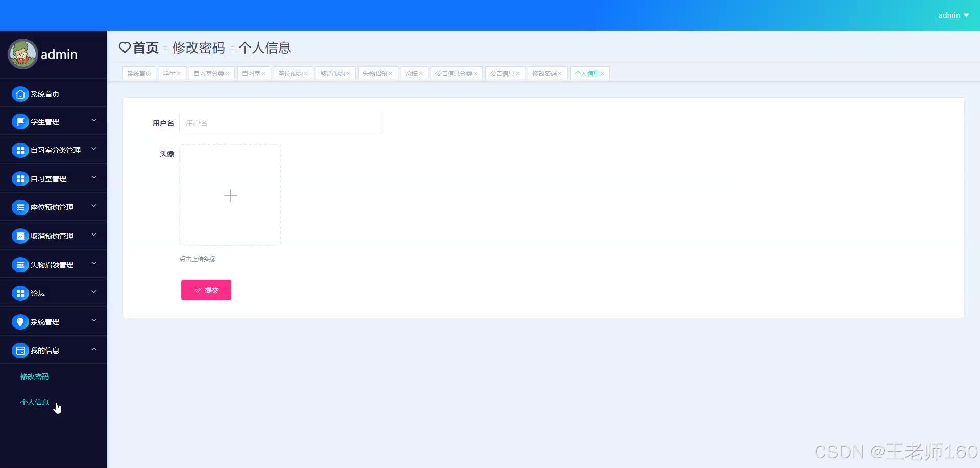Click 个人信息 in the breadcrumb heading

[265, 48]
